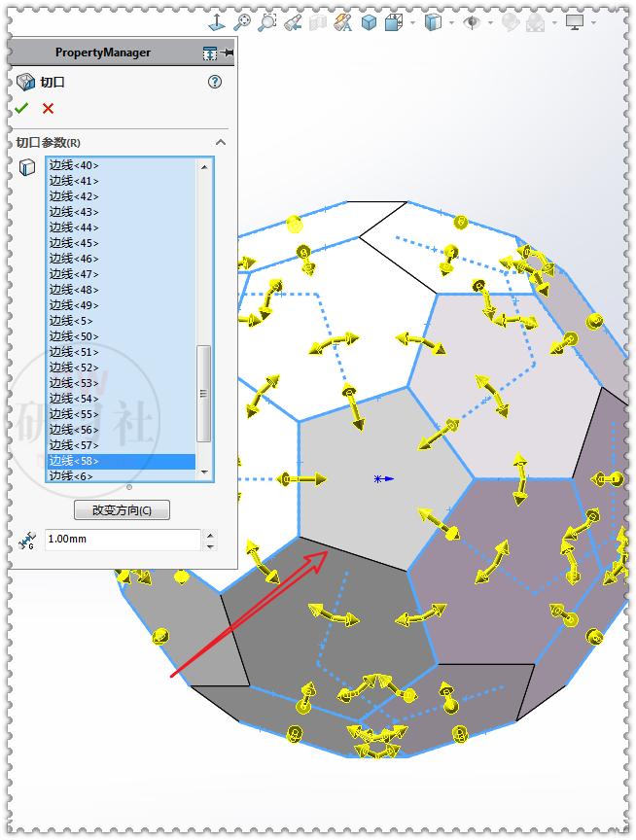Click the blue cube view icon
636x840 pixels.
click(x=369, y=22)
